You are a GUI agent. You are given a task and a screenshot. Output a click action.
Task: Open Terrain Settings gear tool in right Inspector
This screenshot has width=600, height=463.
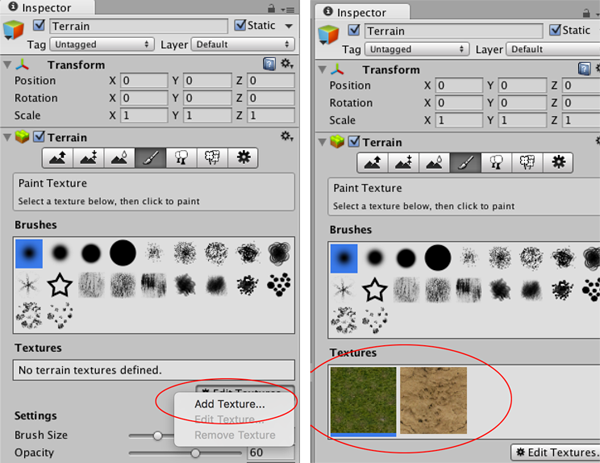click(x=558, y=163)
